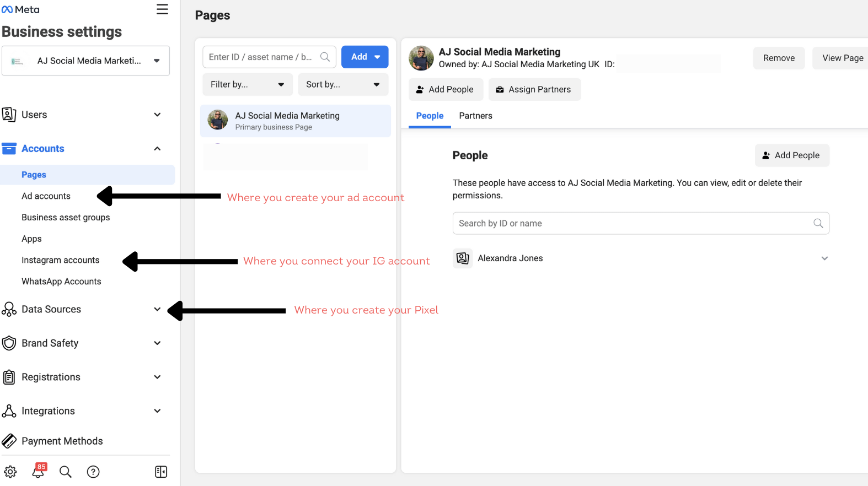This screenshot has height=486, width=868.
Task: Expand Alexandra Jones permissions chevron
Action: (x=824, y=258)
